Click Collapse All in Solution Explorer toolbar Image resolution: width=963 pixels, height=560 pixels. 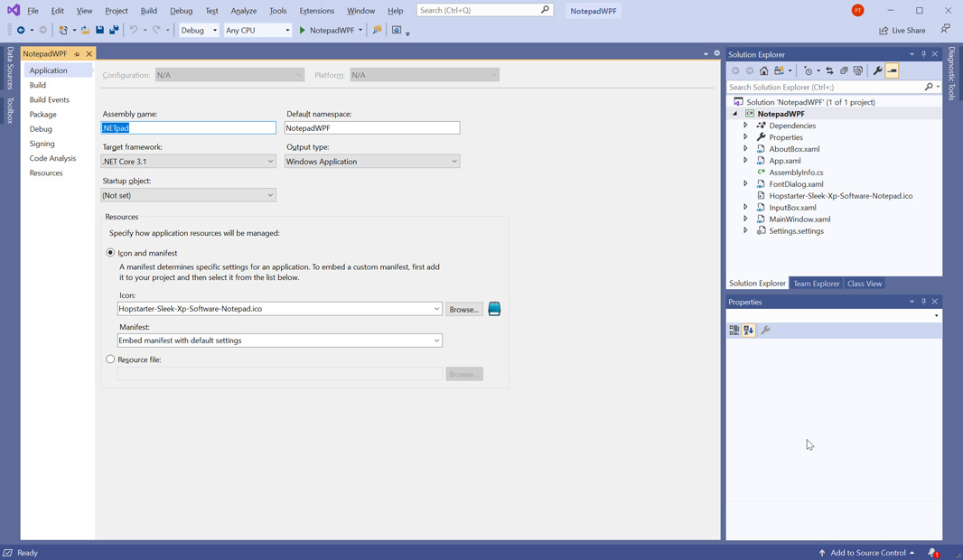844,70
